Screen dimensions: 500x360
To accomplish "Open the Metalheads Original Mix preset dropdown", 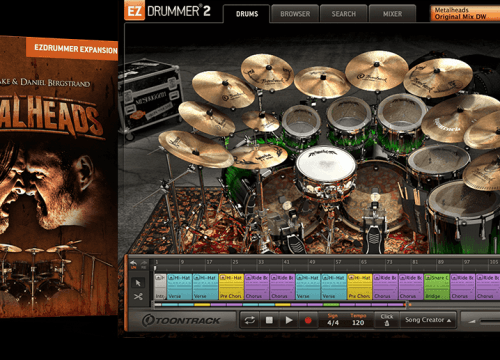I will [x=465, y=13].
